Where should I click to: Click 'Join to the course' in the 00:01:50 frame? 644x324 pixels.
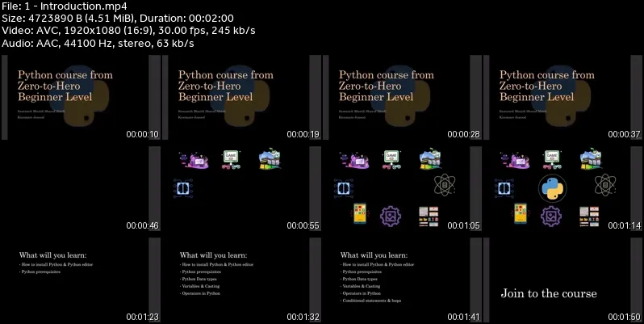tap(549, 293)
